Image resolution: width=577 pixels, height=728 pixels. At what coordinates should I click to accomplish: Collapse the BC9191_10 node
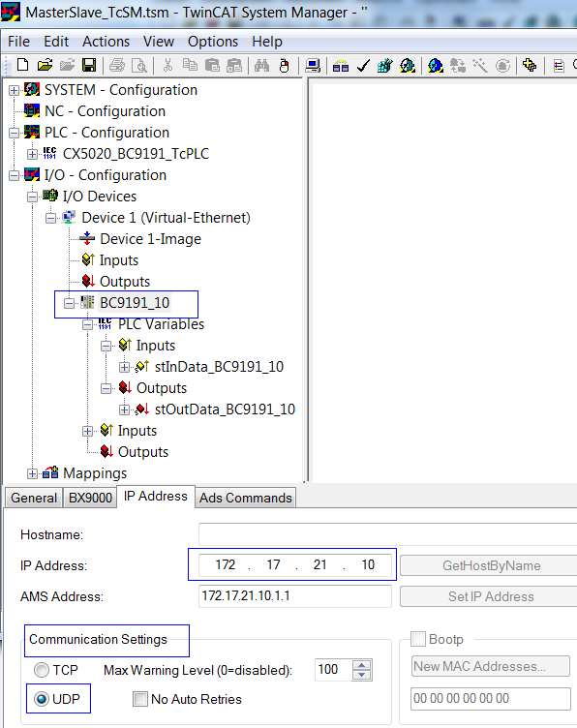(69, 304)
